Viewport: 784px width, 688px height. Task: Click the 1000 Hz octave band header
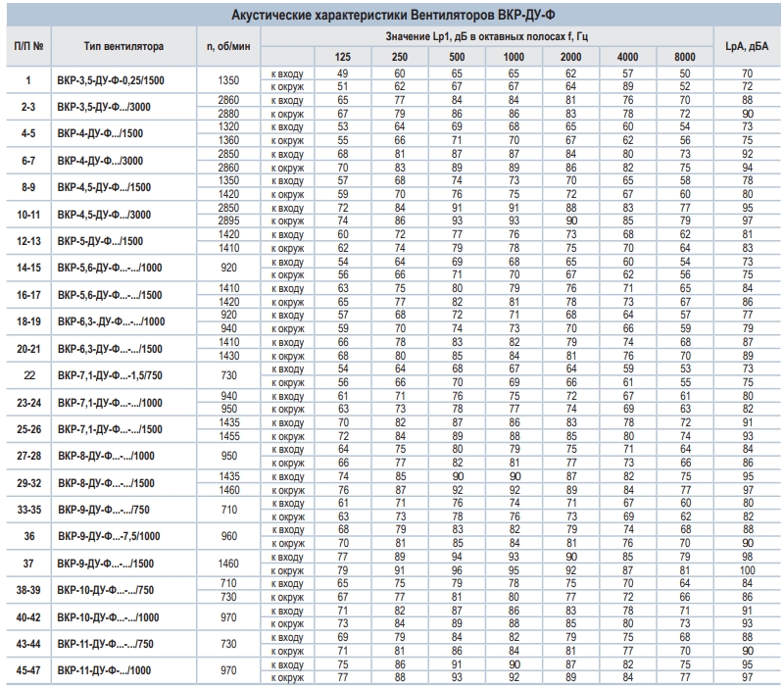coord(514,57)
